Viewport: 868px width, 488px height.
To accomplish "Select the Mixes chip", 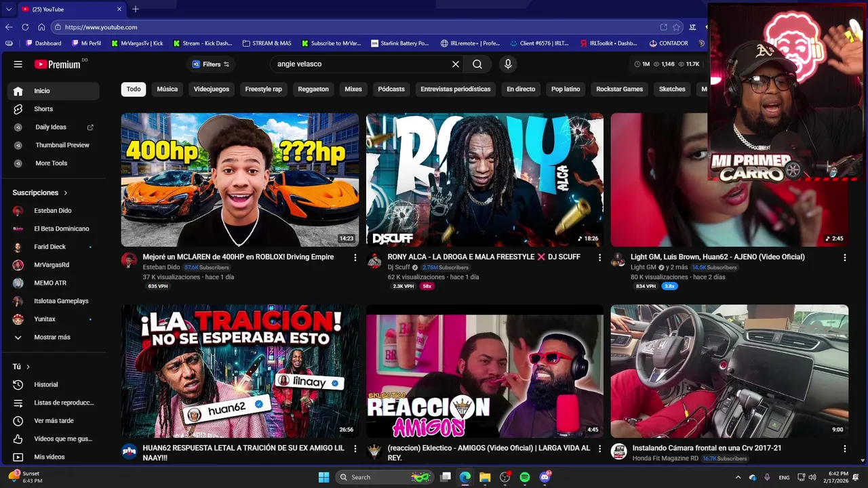I will coord(353,89).
